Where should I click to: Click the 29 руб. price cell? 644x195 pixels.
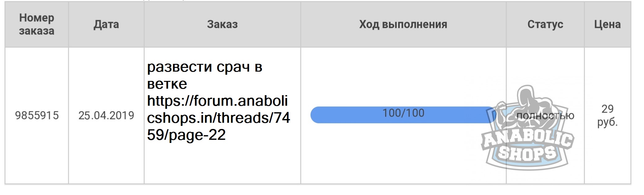click(607, 115)
